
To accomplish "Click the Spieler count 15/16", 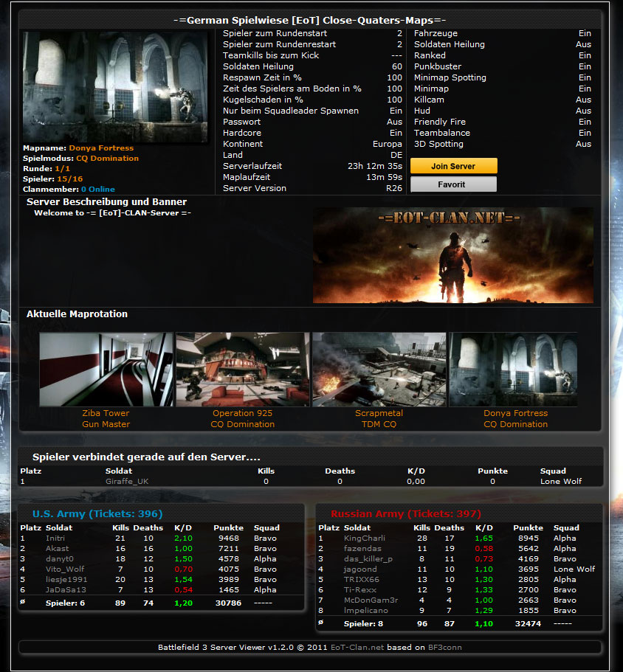I will click(70, 179).
